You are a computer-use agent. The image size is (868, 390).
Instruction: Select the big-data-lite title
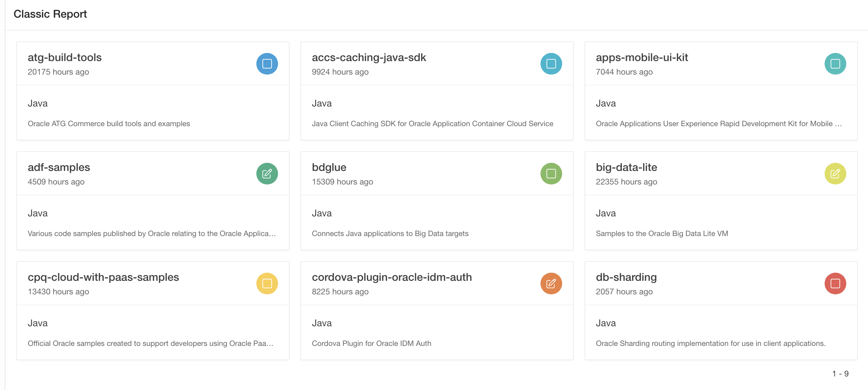pyautogui.click(x=626, y=167)
